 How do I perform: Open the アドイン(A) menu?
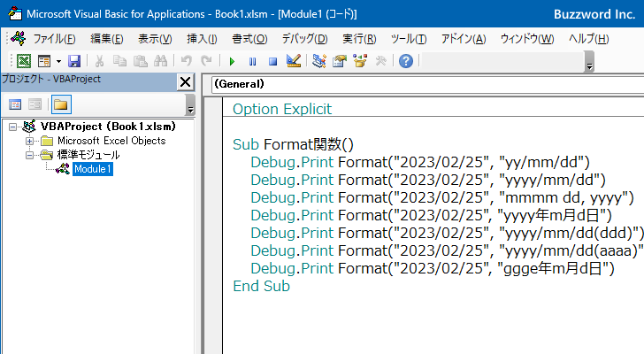(464, 39)
